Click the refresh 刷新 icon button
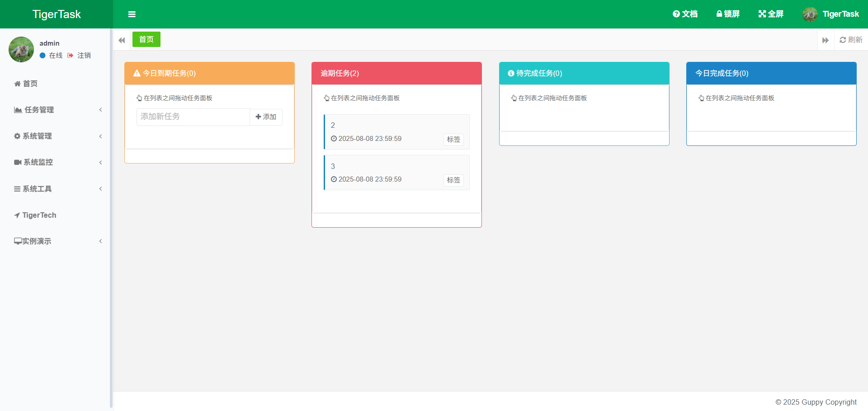 point(851,40)
